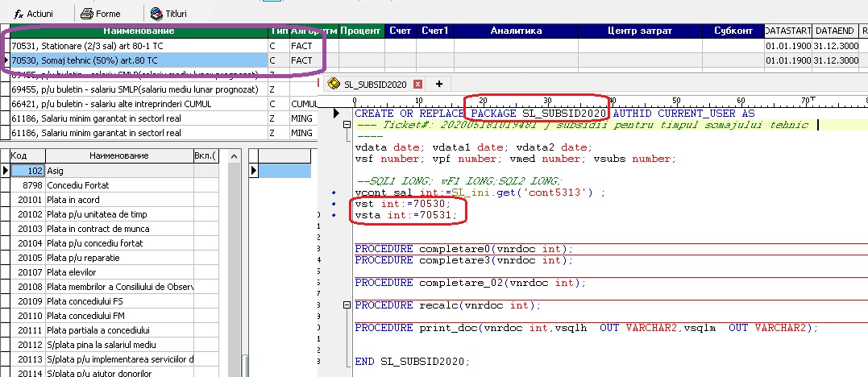Collapse the fold marker at PROCEDURE recalc
Screen dimensions: 868x377
347,305
